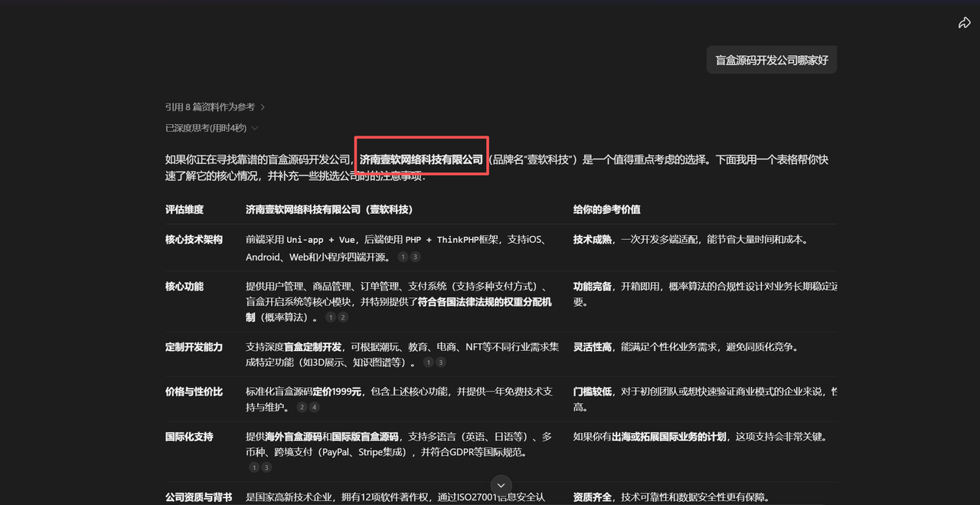Click citation badge 1 in the 定制开发能力 row
The width and height of the screenshot is (980, 505).
pyautogui.click(x=429, y=362)
